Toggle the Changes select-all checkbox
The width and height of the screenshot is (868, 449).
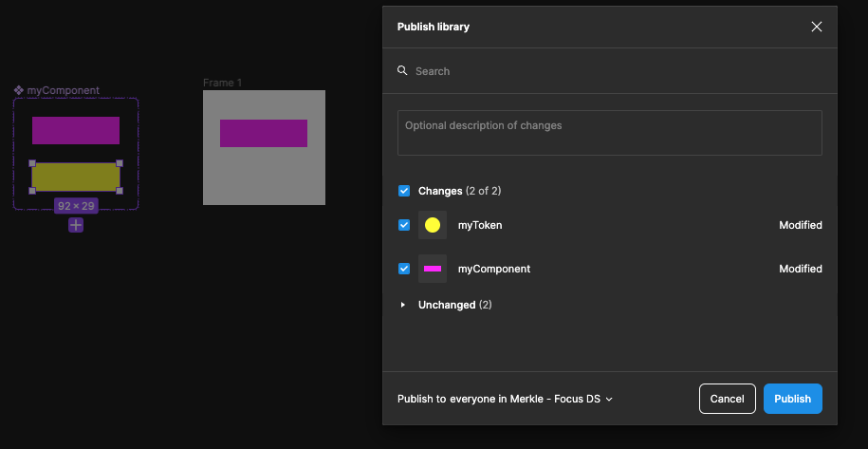404,191
